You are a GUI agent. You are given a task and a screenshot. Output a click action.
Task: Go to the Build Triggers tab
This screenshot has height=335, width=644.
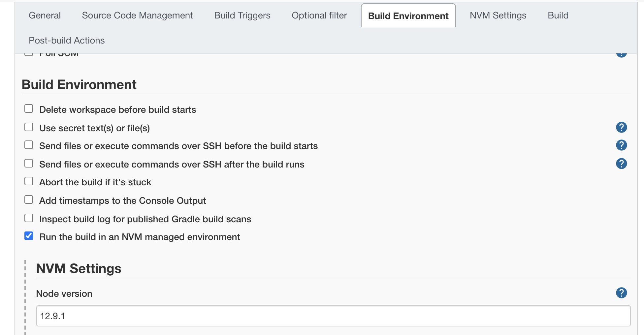point(242,15)
